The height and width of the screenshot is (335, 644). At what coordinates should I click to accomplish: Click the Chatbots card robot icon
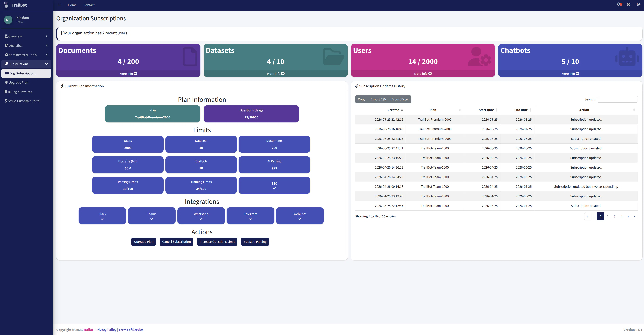[x=627, y=56]
